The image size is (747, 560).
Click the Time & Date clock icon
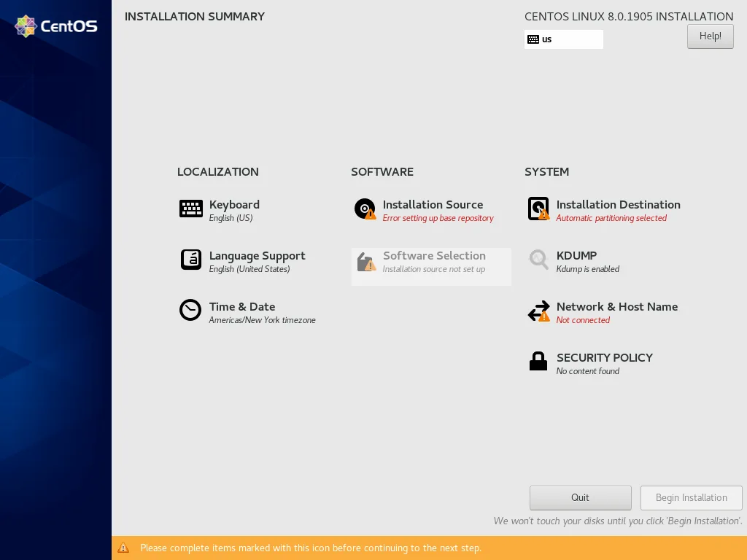tap(190, 311)
